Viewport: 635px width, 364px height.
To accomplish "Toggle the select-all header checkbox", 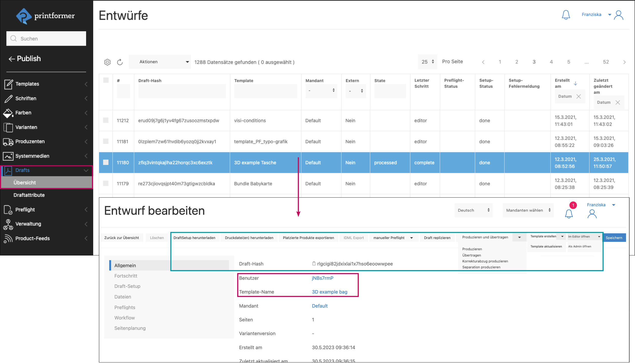I will coord(106,80).
